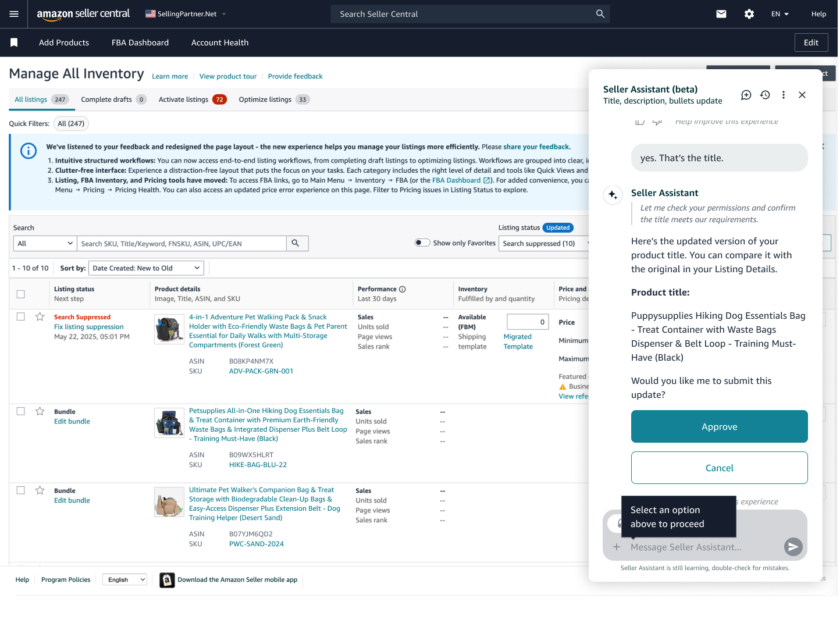Click Fix listing suppression link
This screenshot has width=840, height=630.
click(88, 327)
